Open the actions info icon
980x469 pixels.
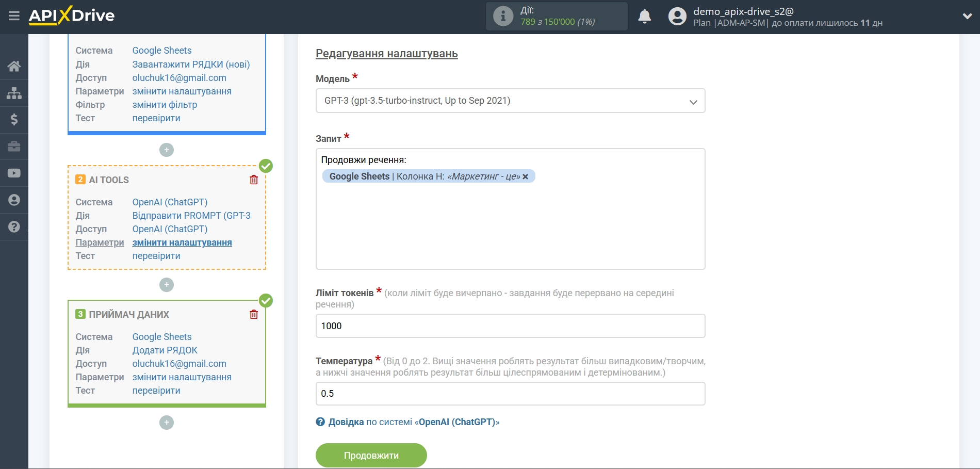coord(503,16)
